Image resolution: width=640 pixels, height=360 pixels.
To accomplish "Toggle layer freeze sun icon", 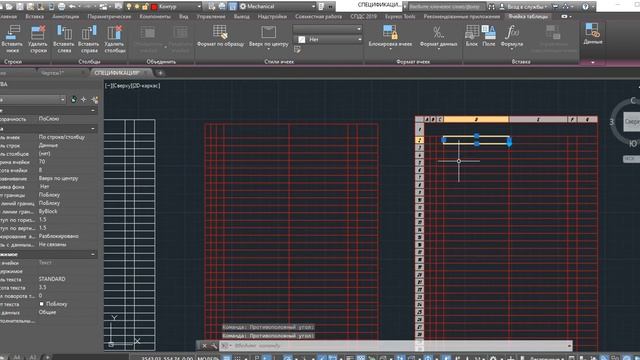I will click(137, 7).
